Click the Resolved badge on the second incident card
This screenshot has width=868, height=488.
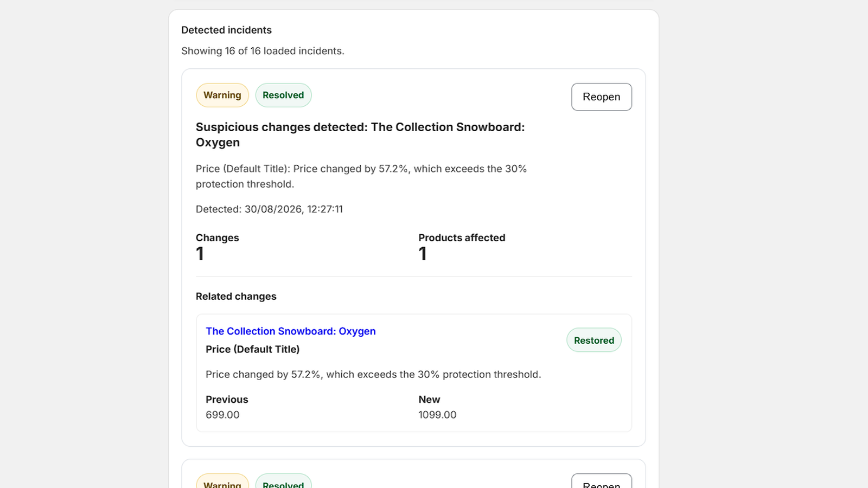283,483
